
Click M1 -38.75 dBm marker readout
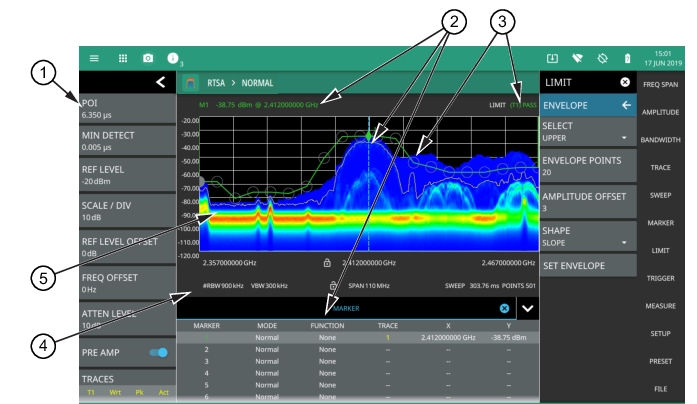[258, 105]
